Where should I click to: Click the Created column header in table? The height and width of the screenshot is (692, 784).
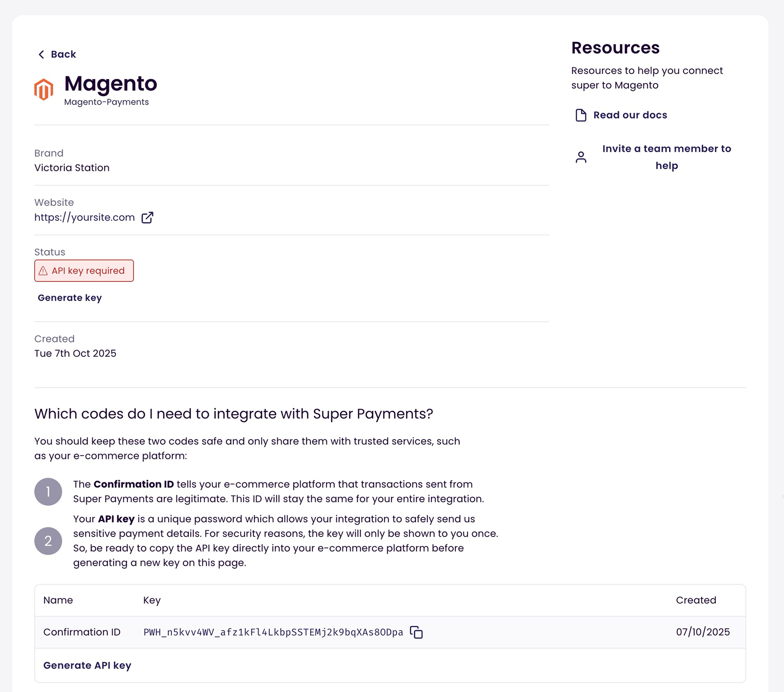click(695, 600)
